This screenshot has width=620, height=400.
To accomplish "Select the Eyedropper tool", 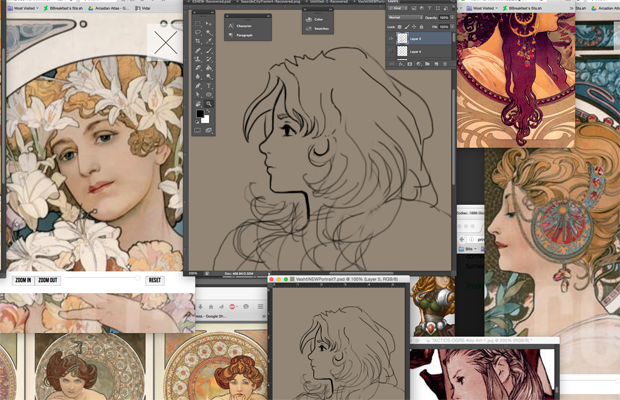I will [x=209, y=41].
